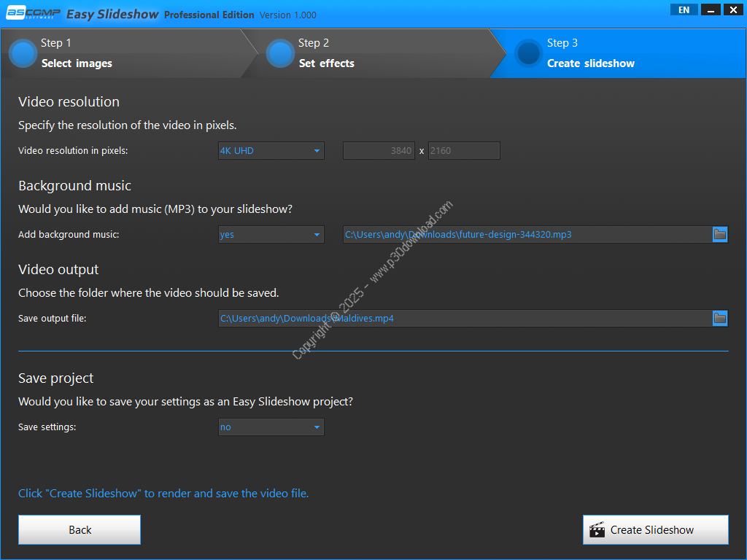This screenshot has width=747, height=560.
Task: Browse for output file folder icon
Action: pos(719,318)
